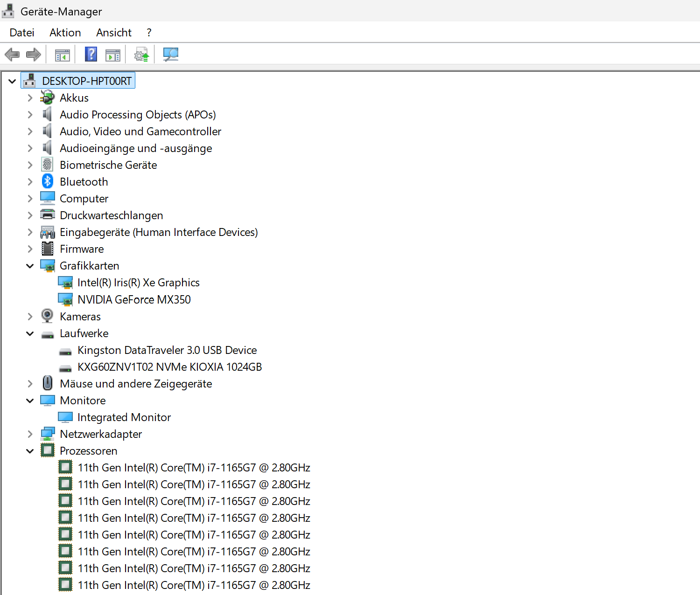
Task: Select Eingabegeräte (Human Interface Devices) label
Action: (x=159, y=232)
